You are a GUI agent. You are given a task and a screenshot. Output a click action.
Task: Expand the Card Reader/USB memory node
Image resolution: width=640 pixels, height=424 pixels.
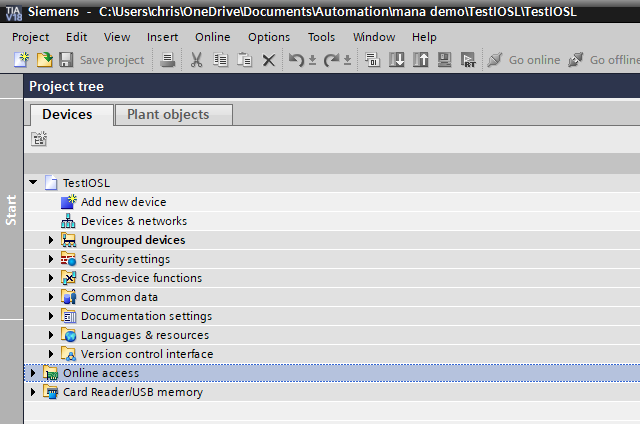(33, 392)
